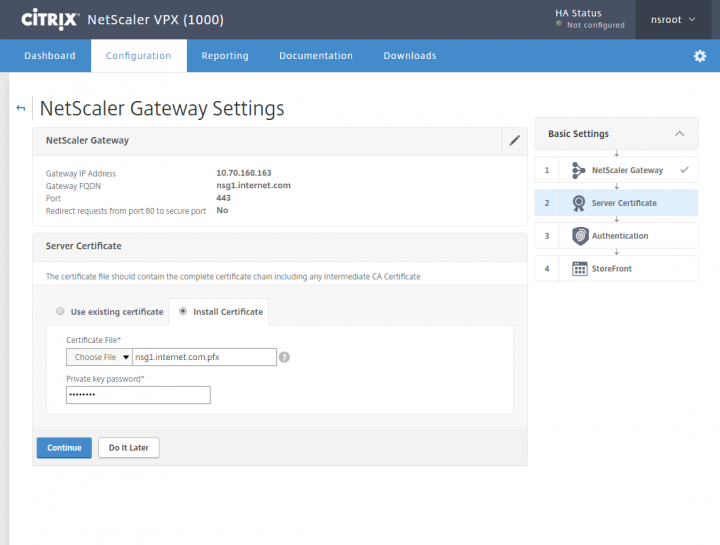This screenshot has height=545, width=720.
Task: Click the certificate file name text box
Action: pyautogui.click(x=204, y=357)
